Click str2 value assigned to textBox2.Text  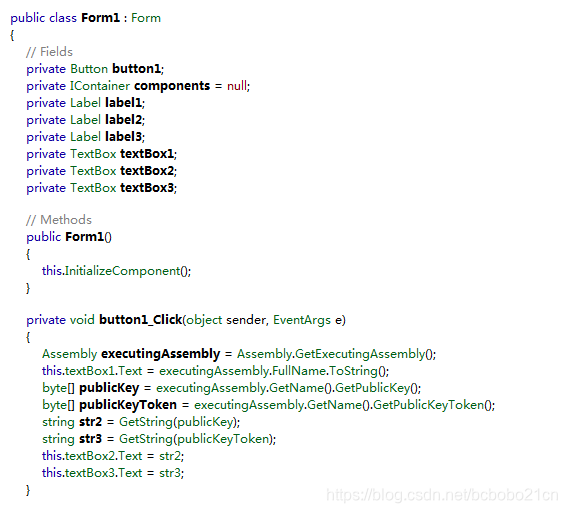(x=170, y=456)
